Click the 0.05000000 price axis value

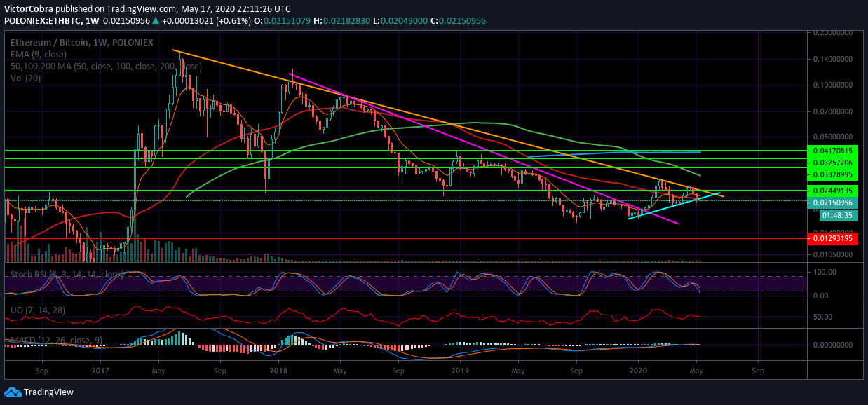point(833,137)
